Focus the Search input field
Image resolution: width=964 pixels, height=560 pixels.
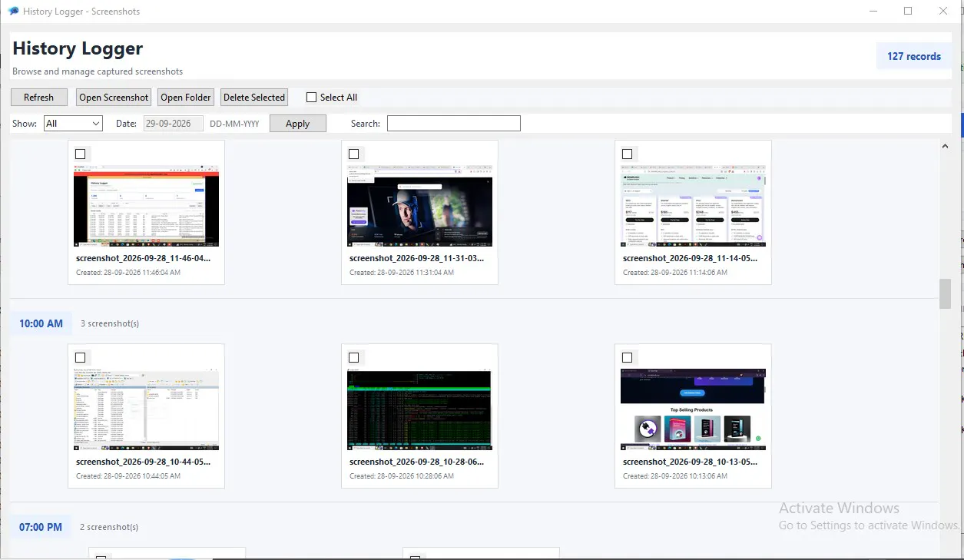453,124
